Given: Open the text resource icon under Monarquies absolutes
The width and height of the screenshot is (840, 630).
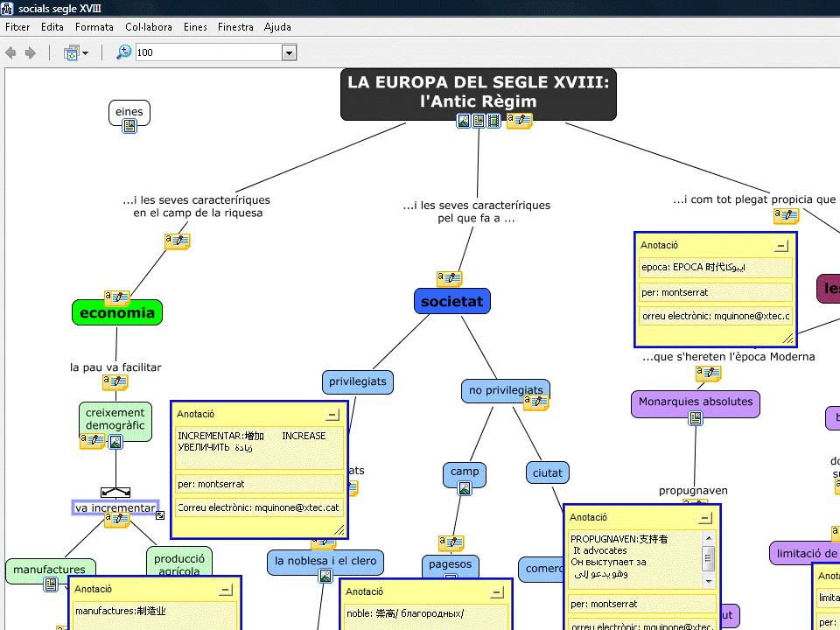Looking at the screenshot, I should [x=696, y=418].
